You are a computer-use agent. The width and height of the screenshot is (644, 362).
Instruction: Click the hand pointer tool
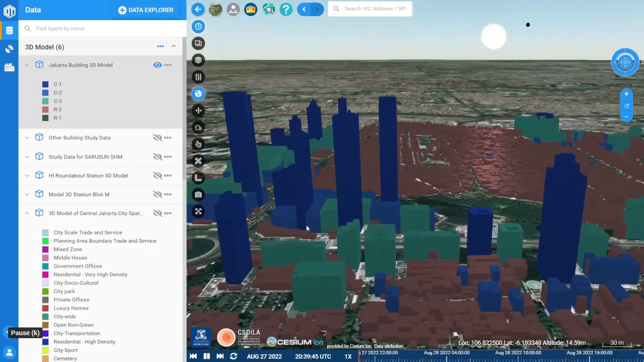[198, 144]
